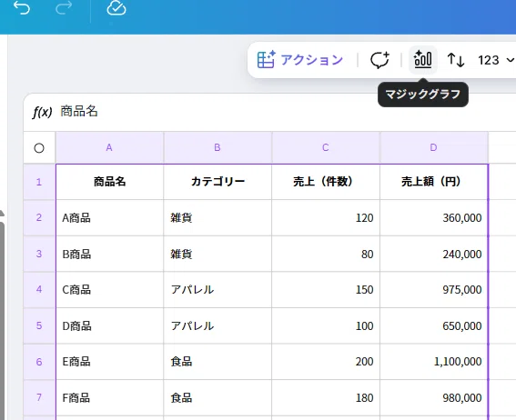This screenshot has width=516, height=420.
Task: Click the sort arrows icon
Action: (456, 60)
